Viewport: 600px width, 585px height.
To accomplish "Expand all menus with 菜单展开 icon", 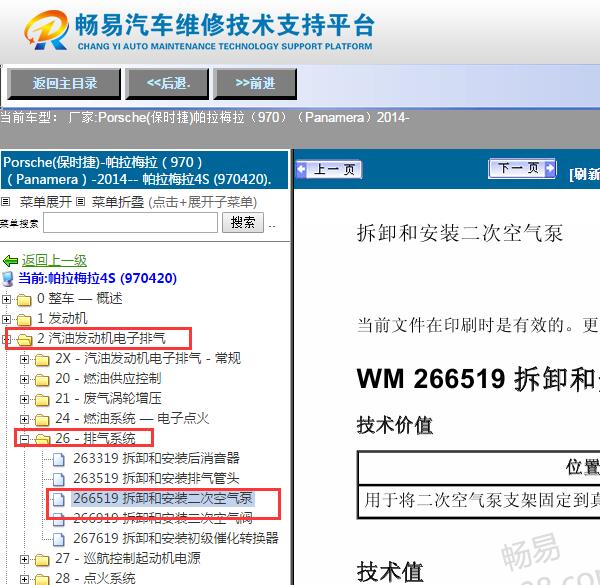I will click(5, 201).
